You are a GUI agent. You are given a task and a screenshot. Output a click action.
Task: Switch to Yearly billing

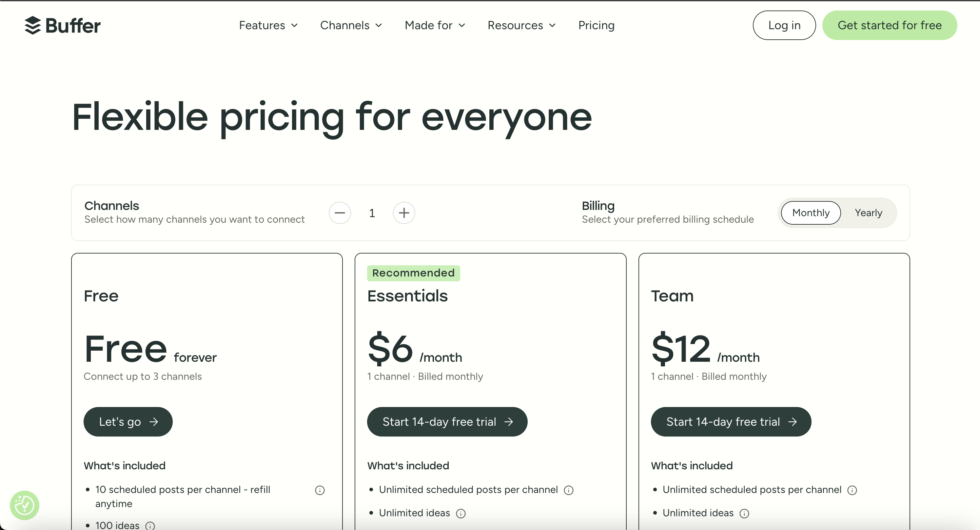pos(868,213)
